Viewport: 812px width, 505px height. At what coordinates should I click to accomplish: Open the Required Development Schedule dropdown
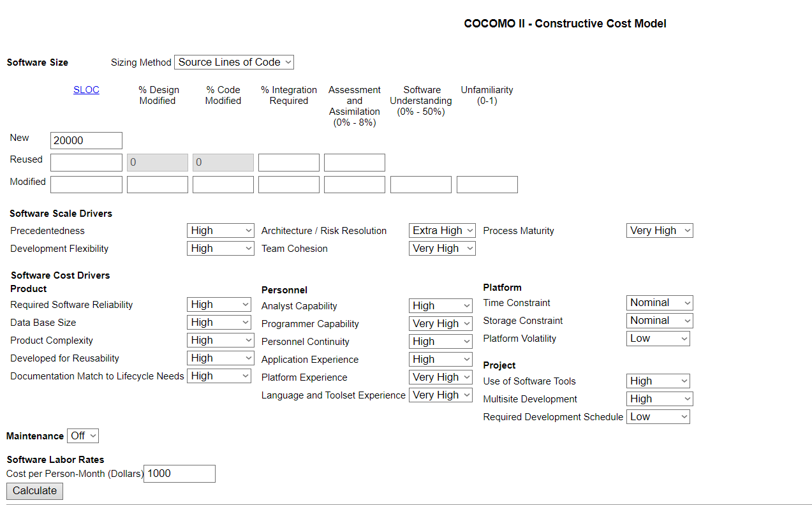pyautogui.click(x=658, y=417)
